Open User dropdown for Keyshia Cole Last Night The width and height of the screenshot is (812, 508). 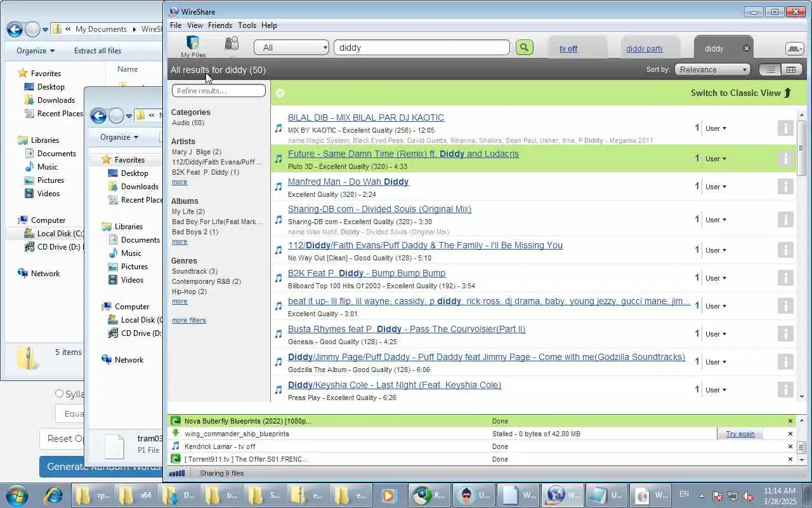coord(716,390)
